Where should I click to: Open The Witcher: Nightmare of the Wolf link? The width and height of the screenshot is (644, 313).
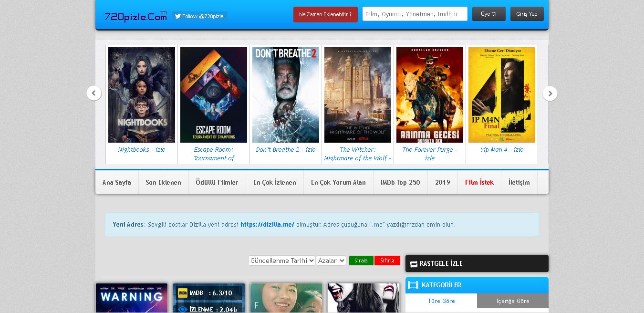pyautogui.click(x=358, y=154)
